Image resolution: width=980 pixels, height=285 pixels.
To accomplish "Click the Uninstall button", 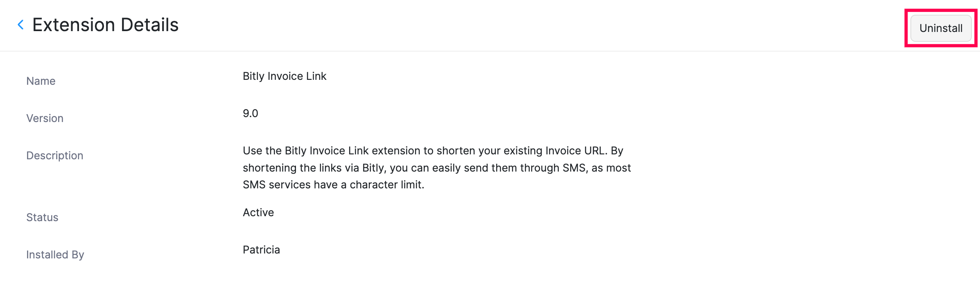I will 940,28.
